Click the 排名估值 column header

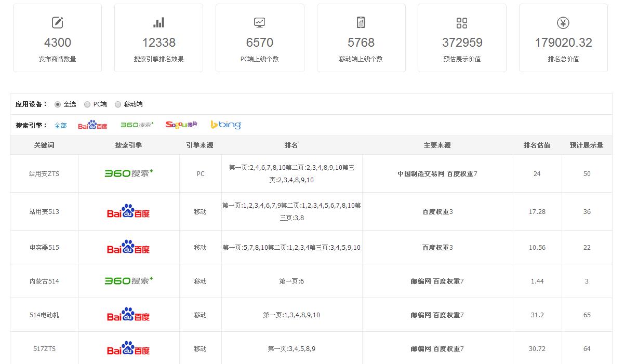pos(537,145)
